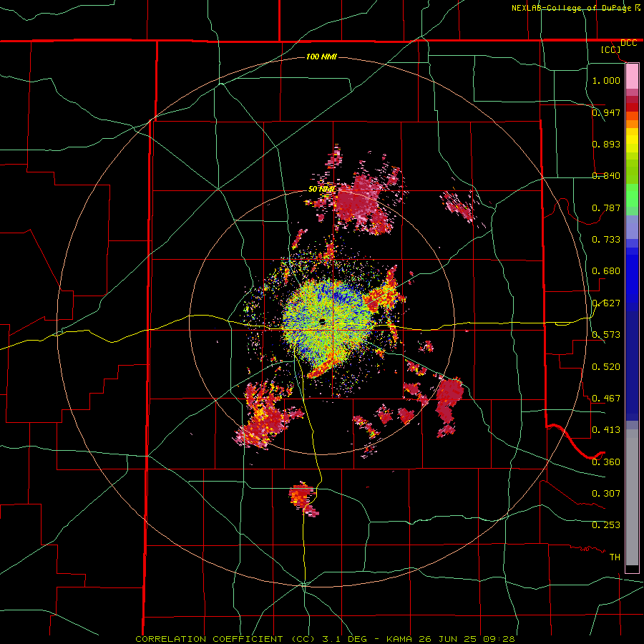Click the Correlation Coefficient caption at bottom
The width and height of the screenshot is (644, 644).
tap(325, 639)
